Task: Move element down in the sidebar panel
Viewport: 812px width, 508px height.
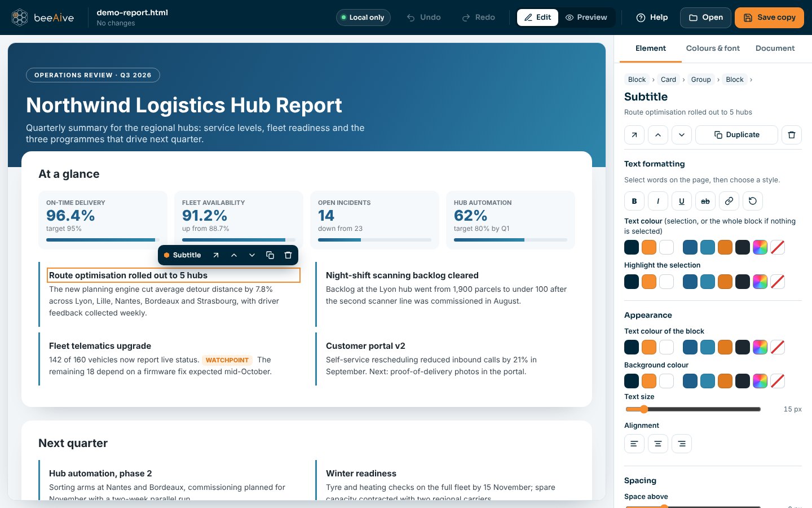Action: [x=682, y=135]
